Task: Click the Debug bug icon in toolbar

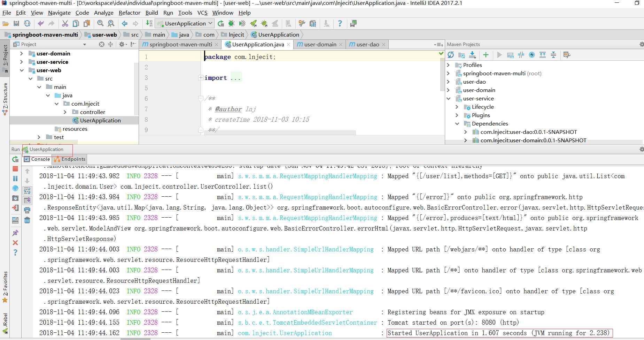Action: [231, 23]
